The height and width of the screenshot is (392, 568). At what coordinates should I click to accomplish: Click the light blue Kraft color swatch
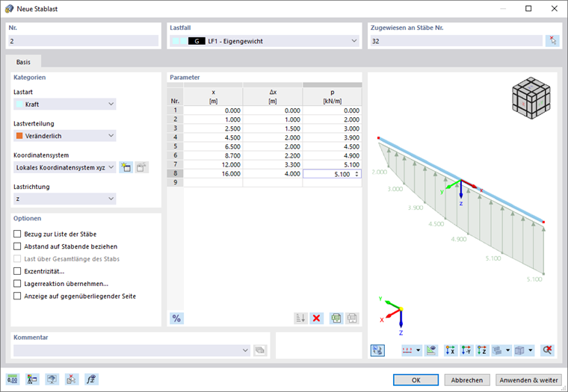pos(19,105)
